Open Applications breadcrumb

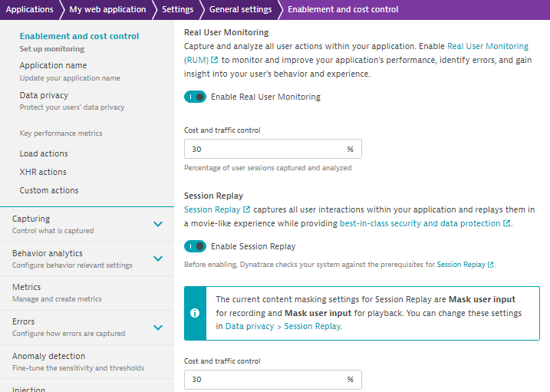[x=29, y=9]
